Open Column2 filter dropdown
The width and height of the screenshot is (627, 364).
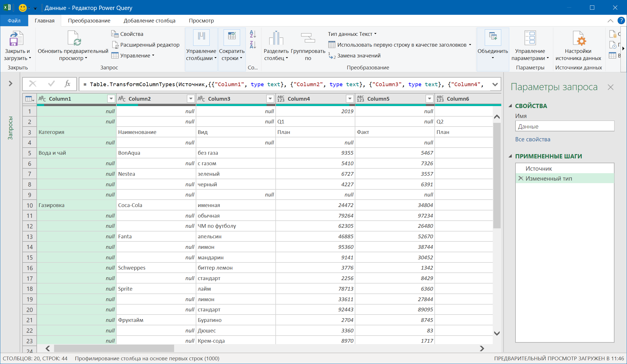coord(191,99)
